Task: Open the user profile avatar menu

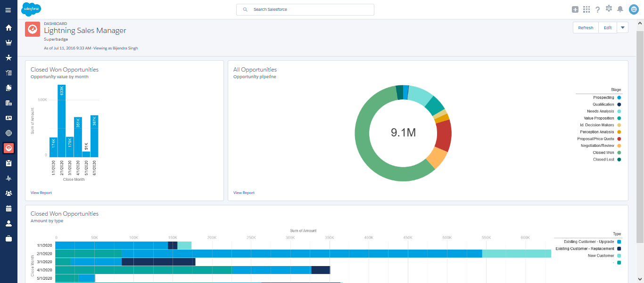Action: (634, 9)
